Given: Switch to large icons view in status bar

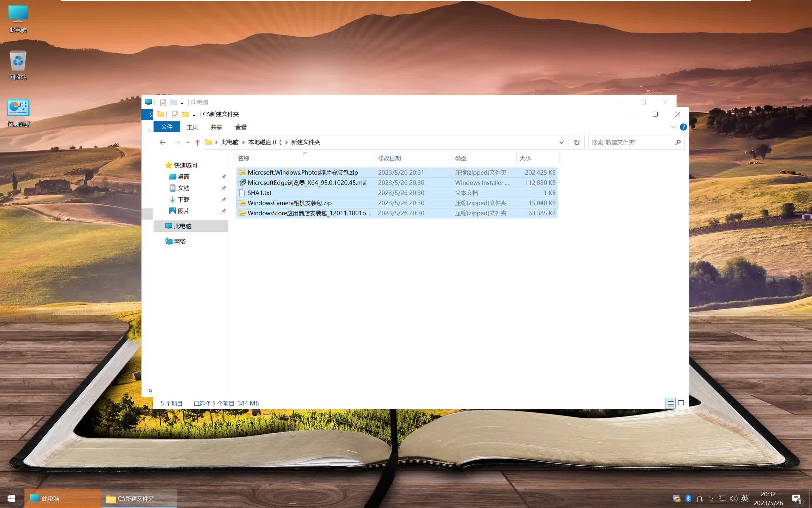Looking at the screenshot, I should point(681,404).
